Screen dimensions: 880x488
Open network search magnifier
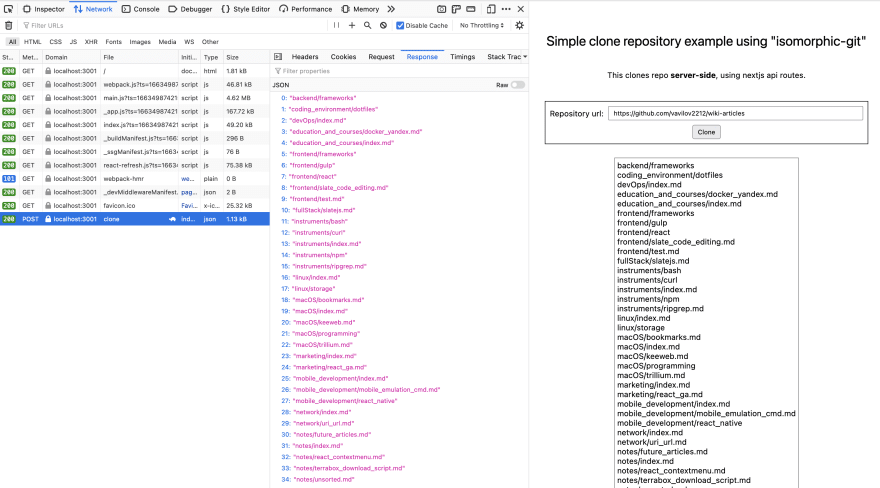368,25
